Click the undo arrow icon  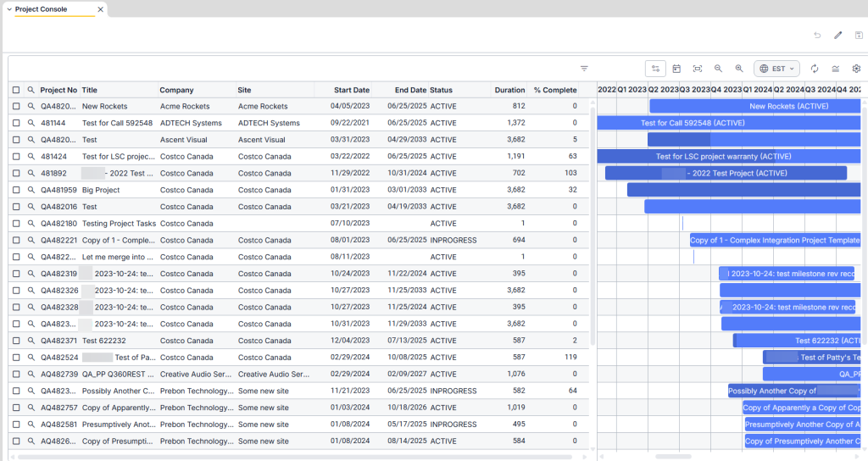(x=817, y=35)
